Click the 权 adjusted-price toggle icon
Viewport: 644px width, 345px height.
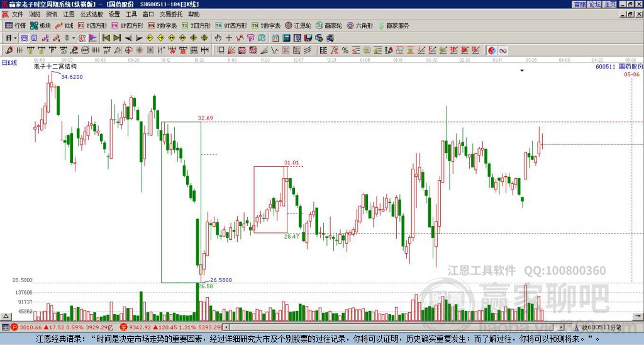[82, 38]
